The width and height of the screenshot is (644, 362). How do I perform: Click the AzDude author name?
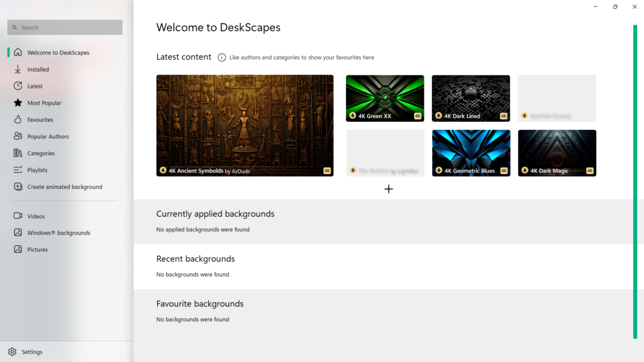[x=241, y=171]
